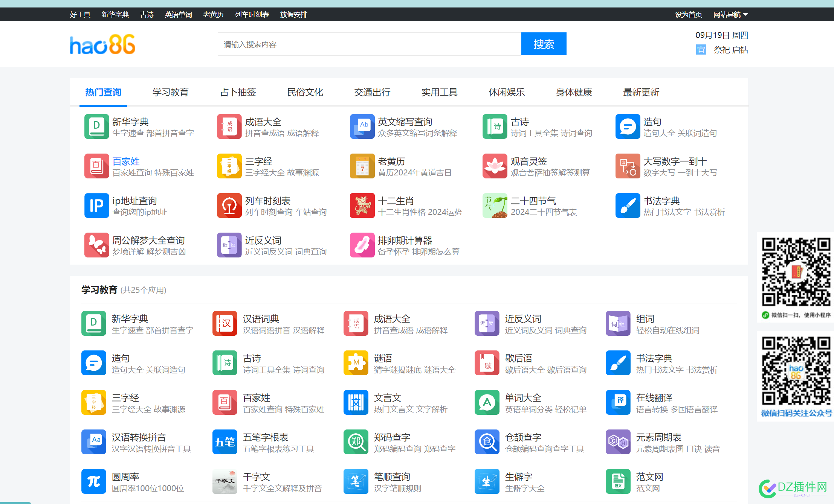Open the 十二生肖 icon
Viewport: 834px width, 504px height.
point(362,206)
